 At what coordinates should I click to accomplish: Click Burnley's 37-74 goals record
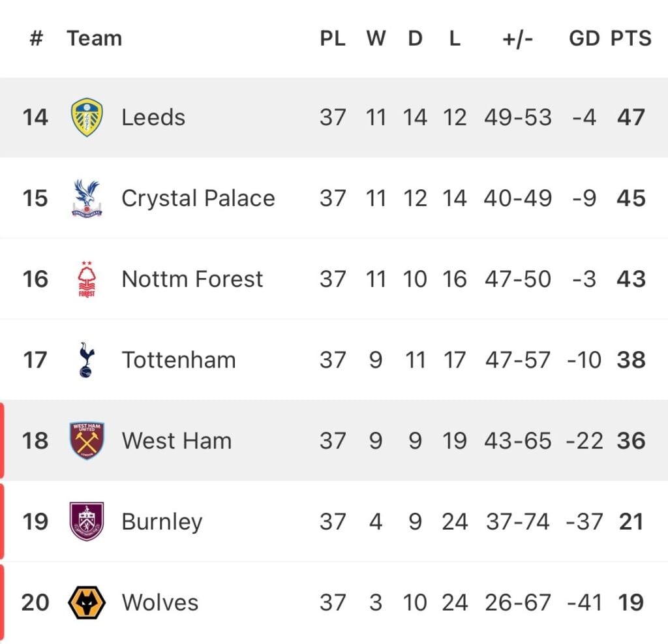pos(517,522)
